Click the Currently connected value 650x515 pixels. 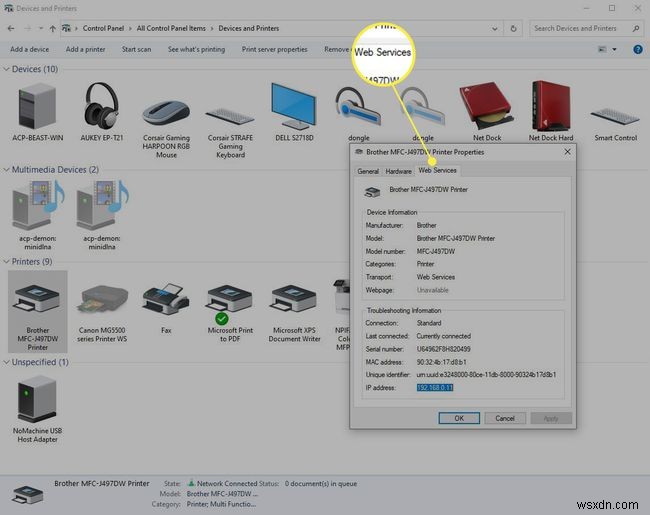tap(444, 336)
